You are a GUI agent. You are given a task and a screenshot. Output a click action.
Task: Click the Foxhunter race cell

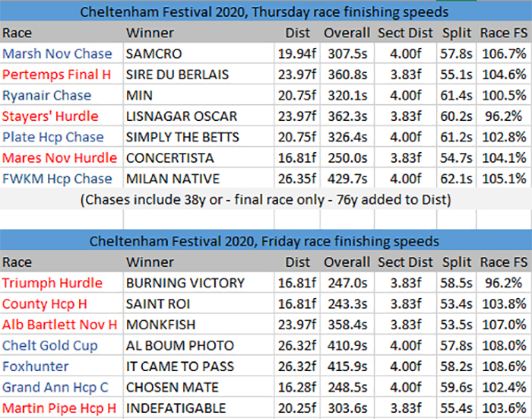pos(36,366)
